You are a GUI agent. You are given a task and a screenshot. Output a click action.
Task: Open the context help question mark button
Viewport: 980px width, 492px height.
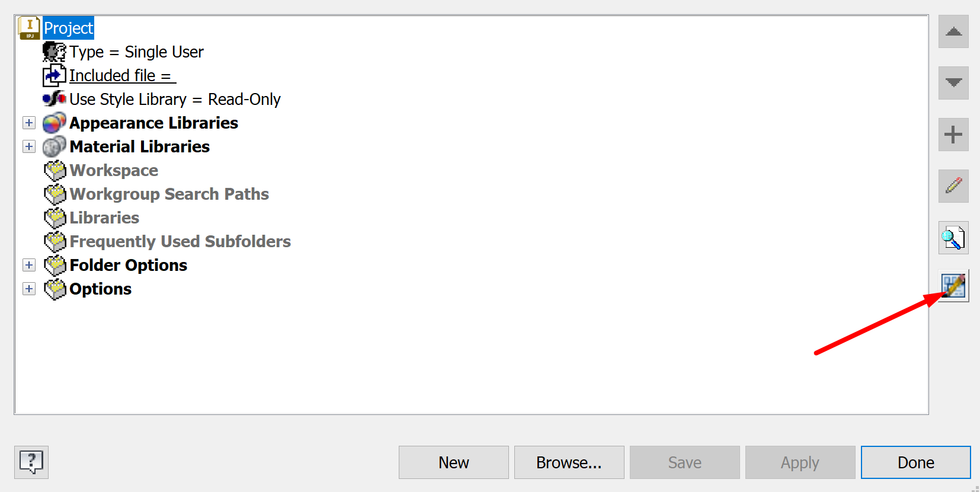pos(31,462)
